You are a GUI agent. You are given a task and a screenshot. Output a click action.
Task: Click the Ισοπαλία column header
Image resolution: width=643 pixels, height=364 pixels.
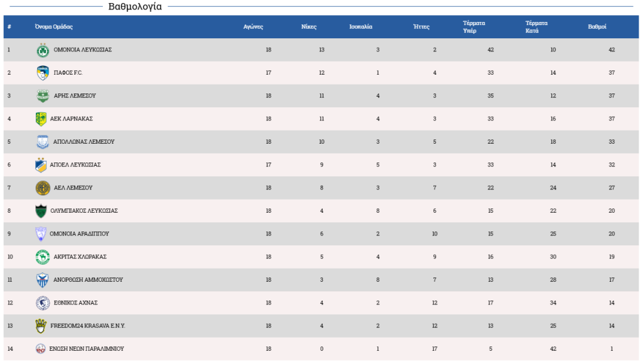pos(361,27)
